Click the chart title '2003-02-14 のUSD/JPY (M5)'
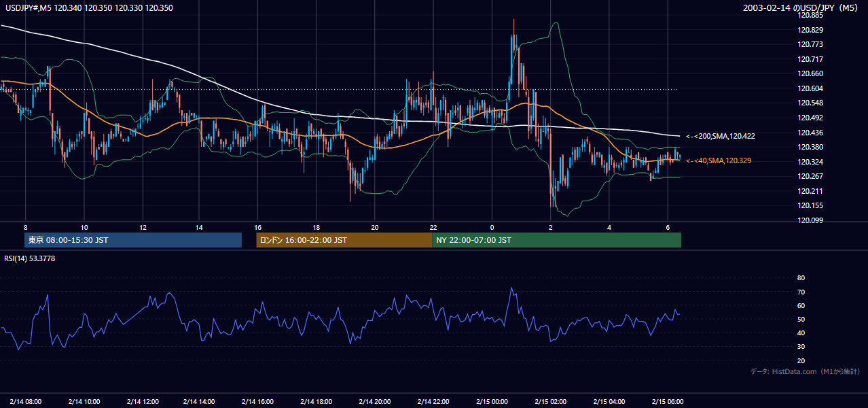 pos(801,7)
